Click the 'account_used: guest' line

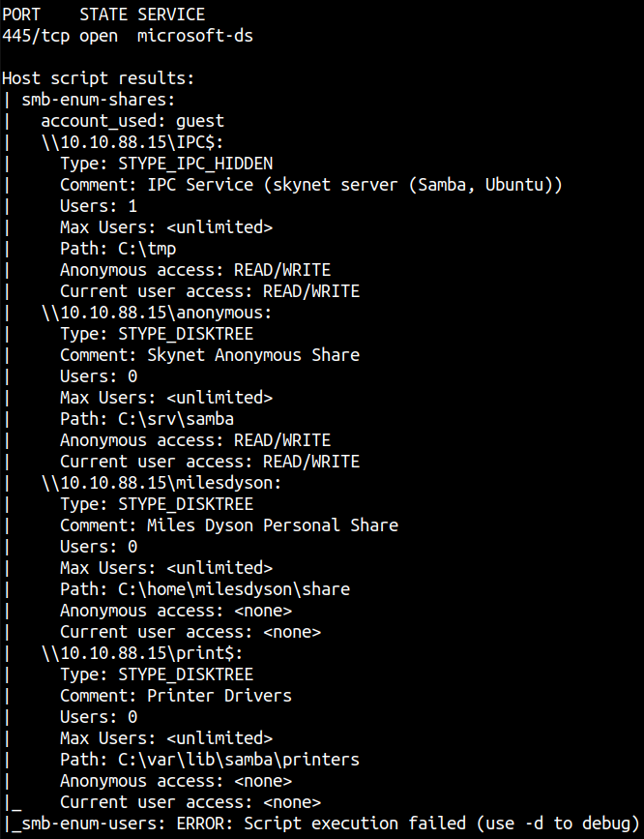click(x=132, y=121)
